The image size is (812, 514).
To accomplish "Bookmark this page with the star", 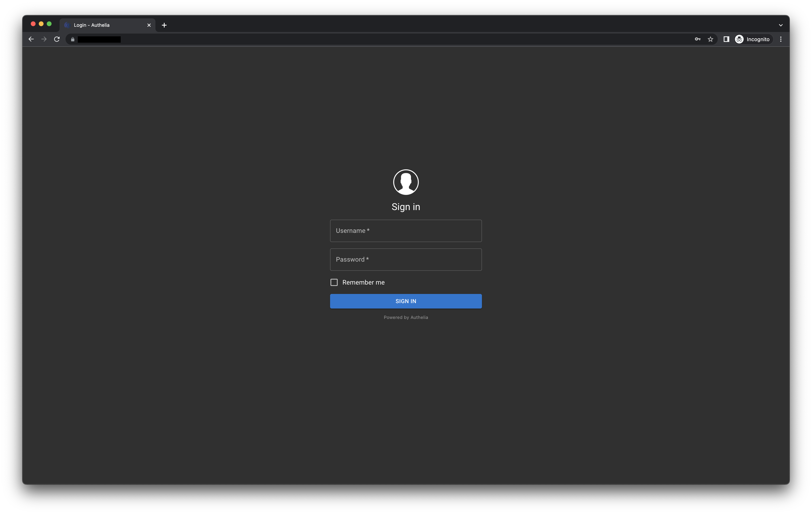I will pos(710,39).
